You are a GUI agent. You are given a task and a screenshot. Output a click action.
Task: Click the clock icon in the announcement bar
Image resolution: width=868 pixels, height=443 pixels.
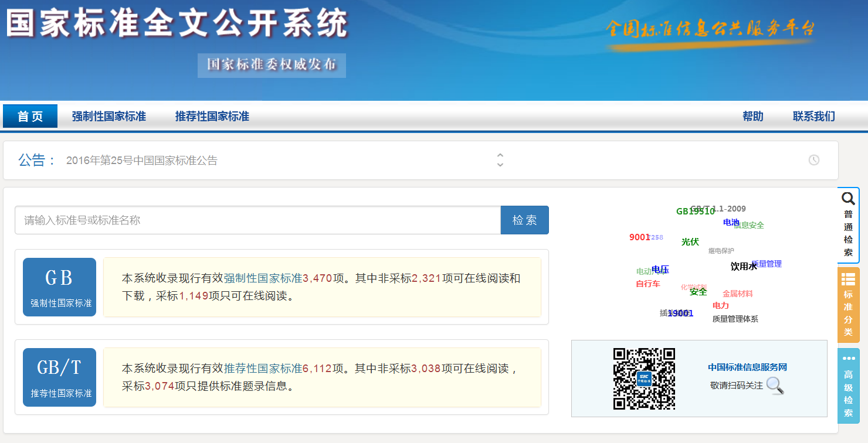[814, 159]
